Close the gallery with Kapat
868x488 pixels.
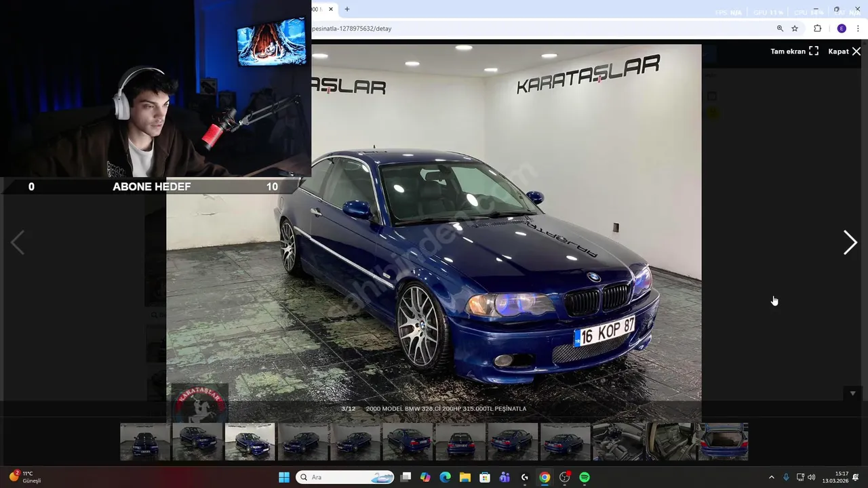tap(844, 52)
